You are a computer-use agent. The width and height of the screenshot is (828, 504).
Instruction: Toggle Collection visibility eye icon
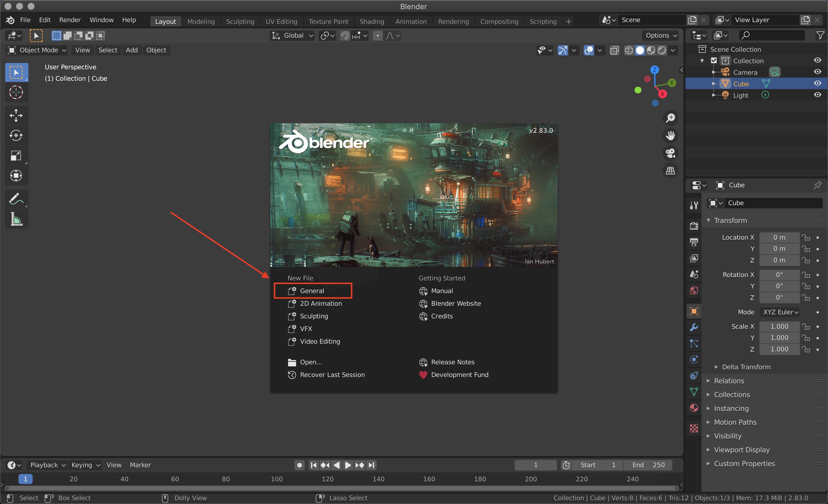click(x=818, y=60)
